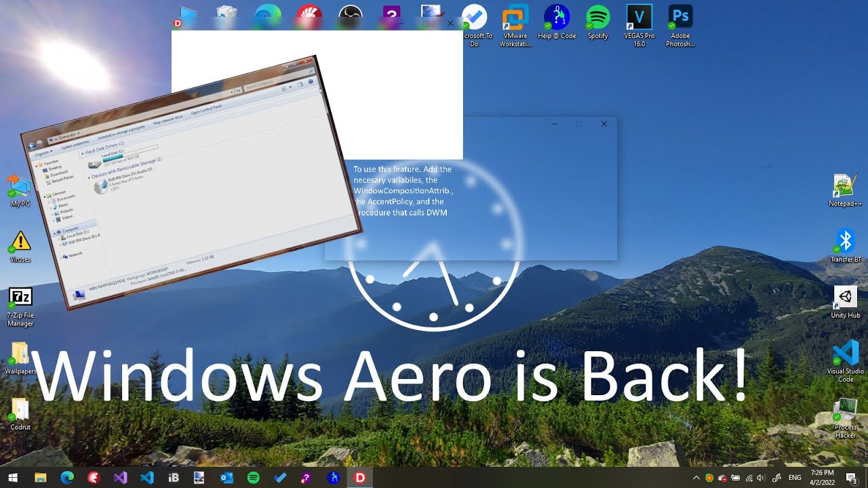Open the Notepad++ desktop shortcut
This screenshot has height=488, width=868.
[844, 186]
